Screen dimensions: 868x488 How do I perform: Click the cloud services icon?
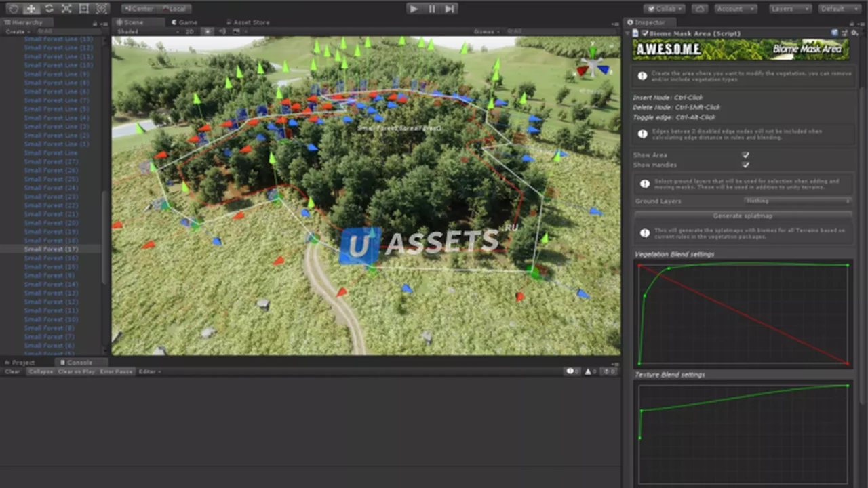tap(700, 9)
